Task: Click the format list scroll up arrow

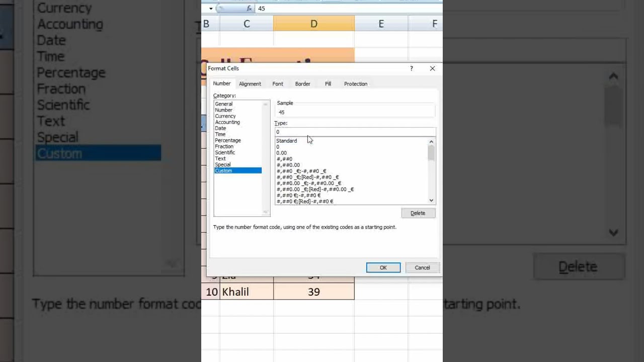Action: (x=431, y=142)
